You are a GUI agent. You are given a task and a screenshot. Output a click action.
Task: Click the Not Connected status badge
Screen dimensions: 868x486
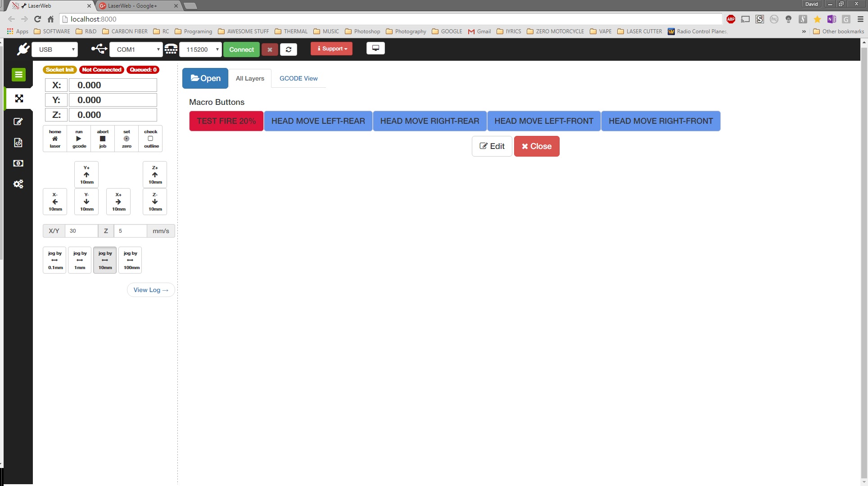tap(102, 70)
